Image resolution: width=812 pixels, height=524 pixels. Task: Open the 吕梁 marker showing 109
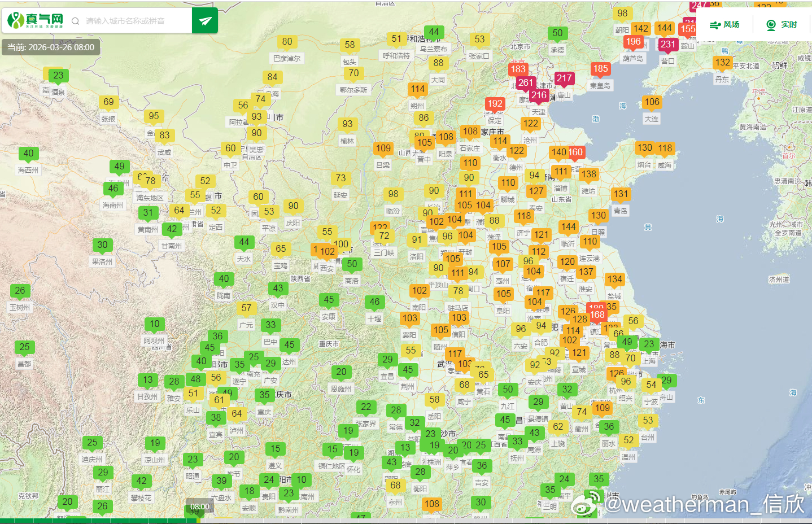tap(383, 149)
